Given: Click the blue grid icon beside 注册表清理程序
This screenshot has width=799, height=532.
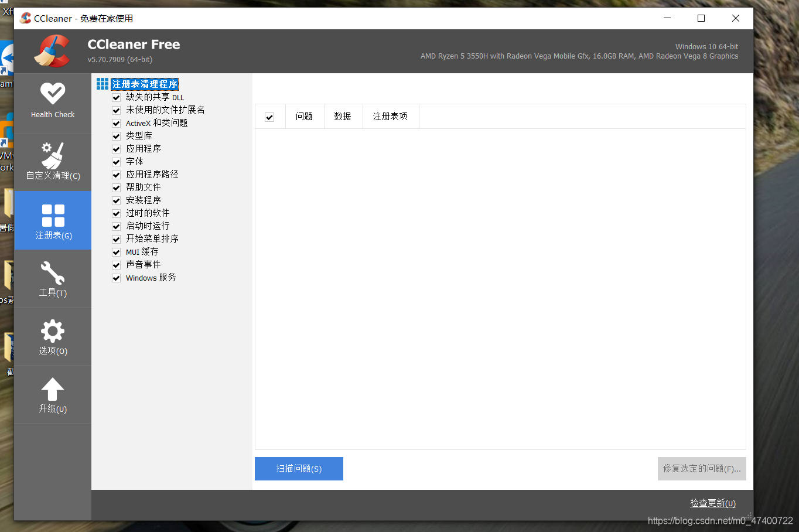Looking at the screenshot, I should click(103, 84).
